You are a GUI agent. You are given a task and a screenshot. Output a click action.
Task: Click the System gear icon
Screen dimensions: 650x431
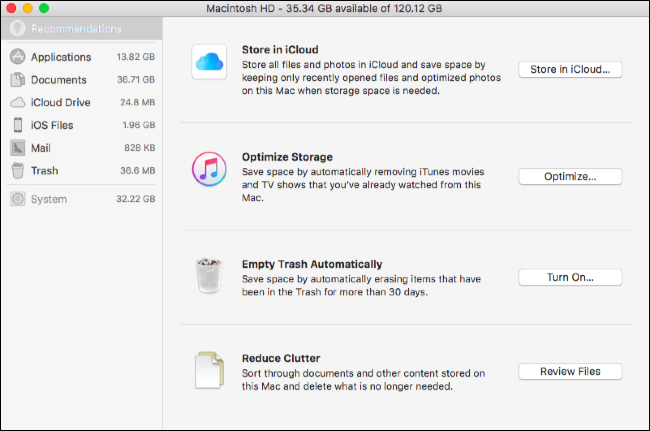click(17, 199)
